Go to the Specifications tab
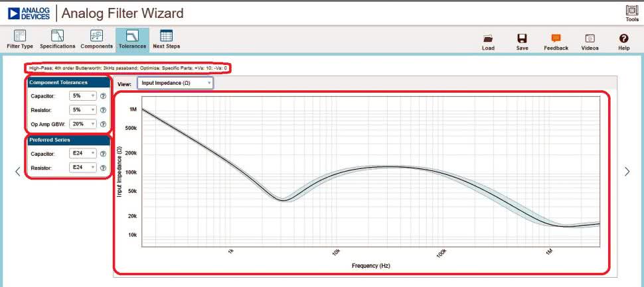The image size is (644, 287). click(57, 39)
